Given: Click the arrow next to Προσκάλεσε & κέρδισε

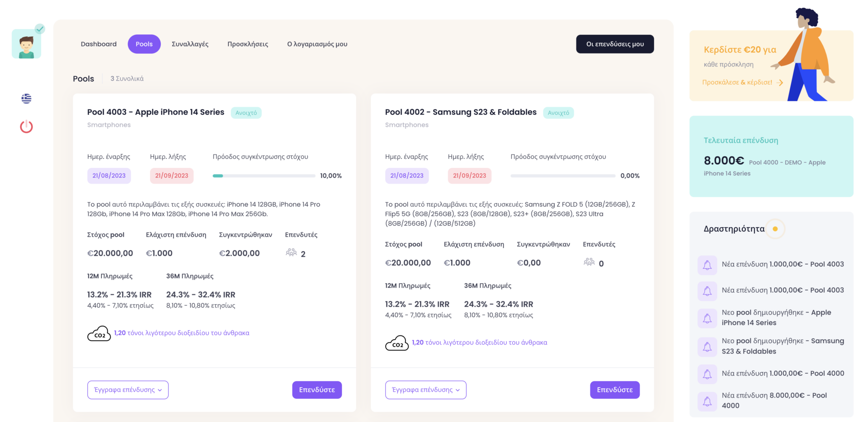Looking at the screenshot, I should (x=780, y=82).
